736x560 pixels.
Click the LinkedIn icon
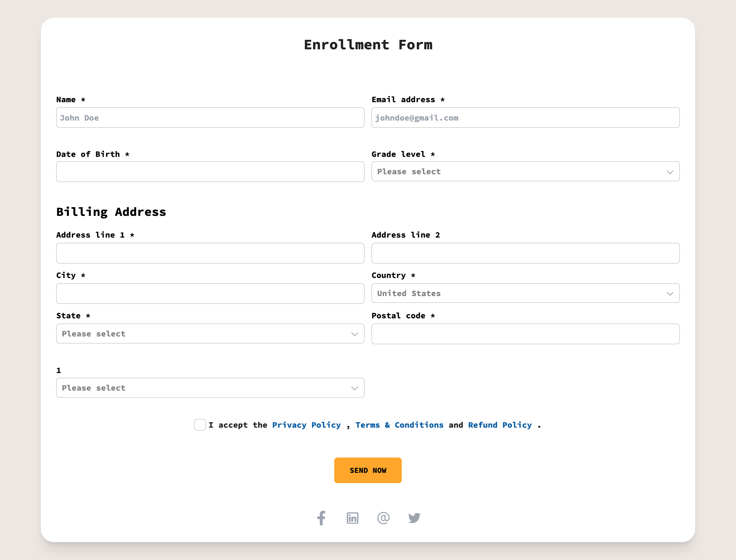pos(352,518)
